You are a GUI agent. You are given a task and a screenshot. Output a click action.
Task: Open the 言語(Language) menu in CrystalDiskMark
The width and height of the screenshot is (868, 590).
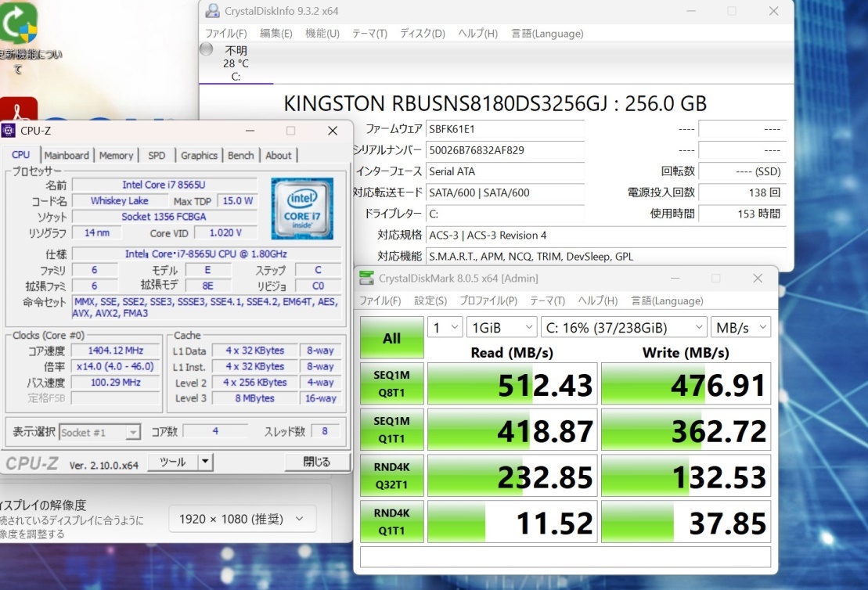pos(667,300)
